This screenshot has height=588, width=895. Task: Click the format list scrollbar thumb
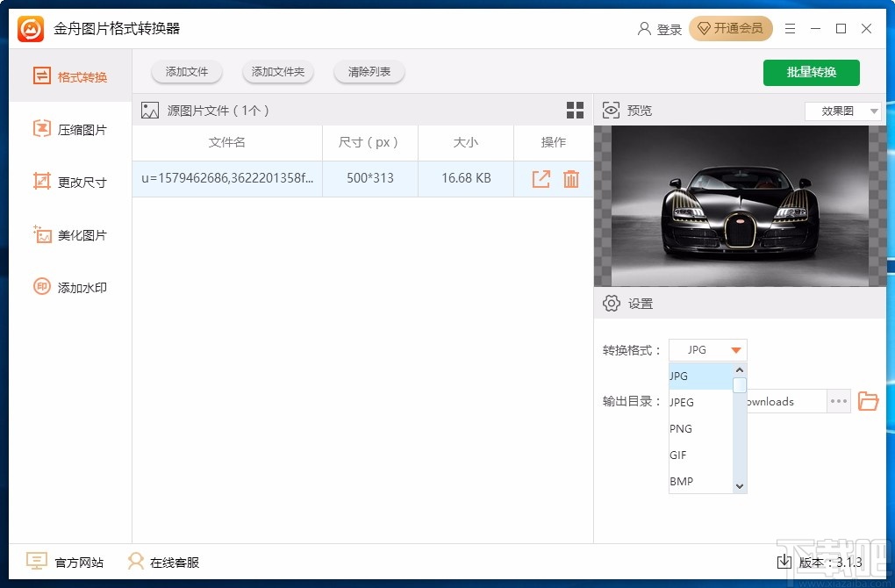click(739, 385)
